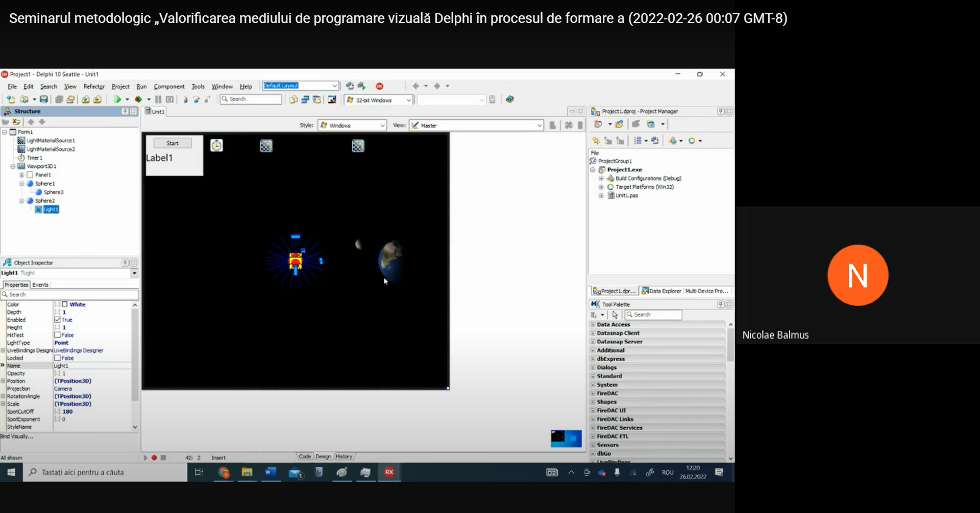This screenshot has height=513, width=980.
Task: Click the Color property White swatch
Action: tap(65, 304)
